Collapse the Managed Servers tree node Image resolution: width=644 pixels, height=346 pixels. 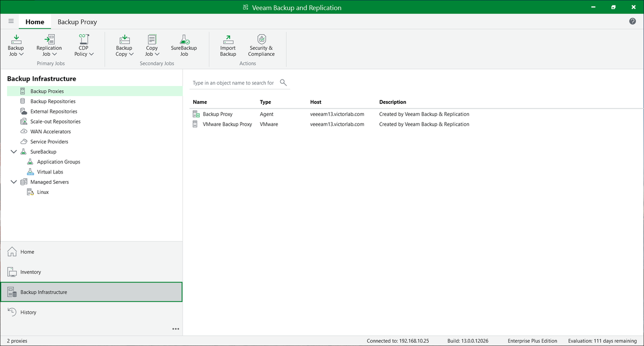(x=13, y=182)
